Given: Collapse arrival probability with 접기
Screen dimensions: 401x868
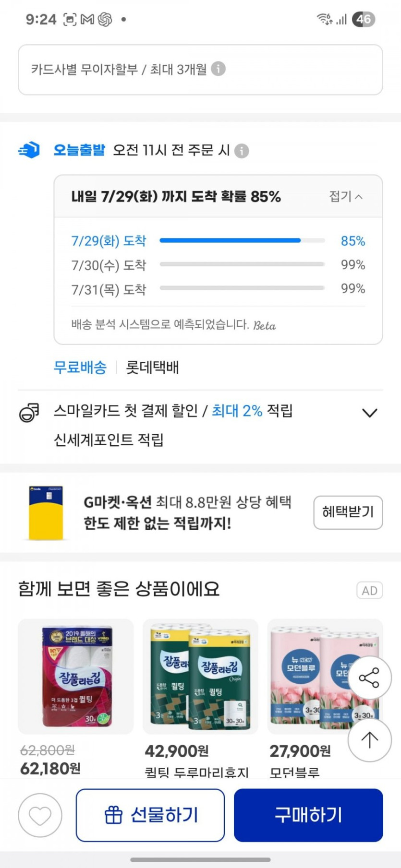Looking at the screenshot, I should [x=345, y=196].
